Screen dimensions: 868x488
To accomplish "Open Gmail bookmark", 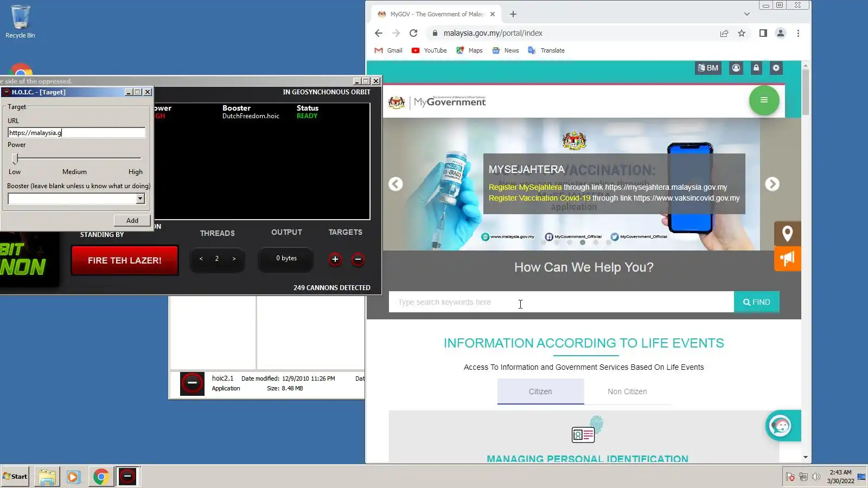I will point(388,50).
